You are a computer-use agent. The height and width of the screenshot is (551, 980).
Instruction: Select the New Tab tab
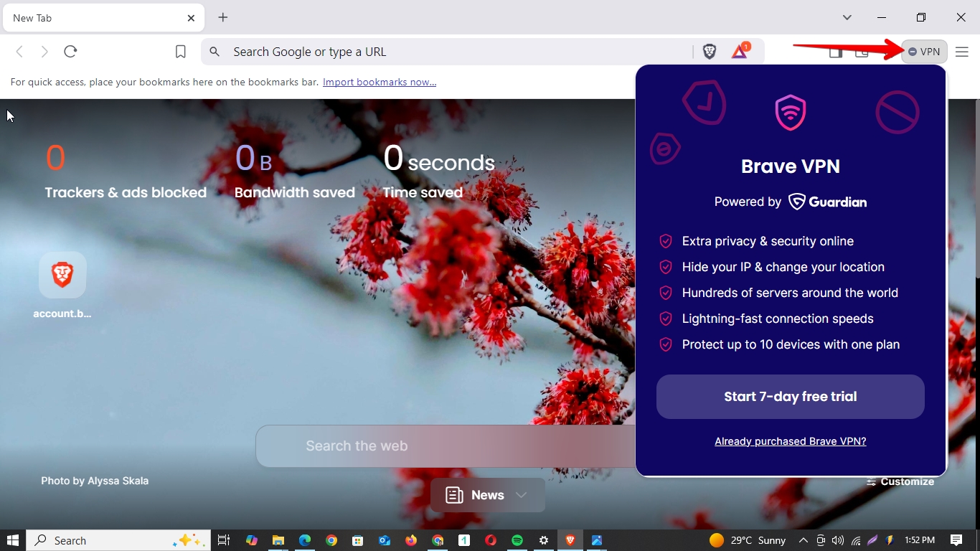coord(103,18)
